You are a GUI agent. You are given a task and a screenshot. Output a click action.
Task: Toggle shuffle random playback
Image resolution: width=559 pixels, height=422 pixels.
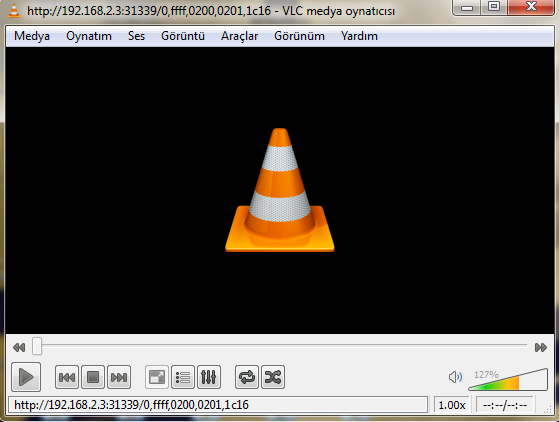point(273,377)
